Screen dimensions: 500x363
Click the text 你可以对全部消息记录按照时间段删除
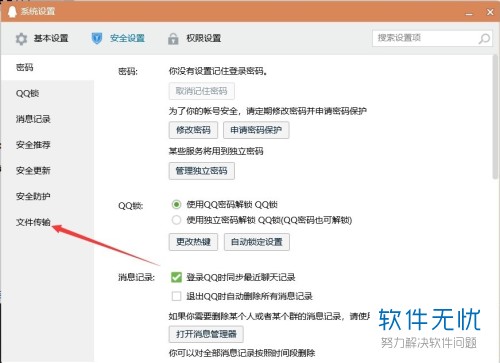[x=242, y=353]
